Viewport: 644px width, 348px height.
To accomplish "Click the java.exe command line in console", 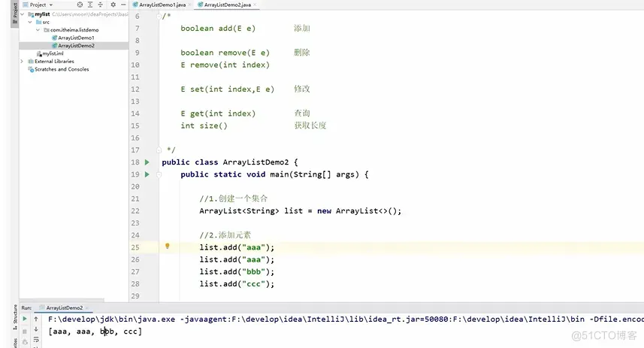I will tap(346, 319).
